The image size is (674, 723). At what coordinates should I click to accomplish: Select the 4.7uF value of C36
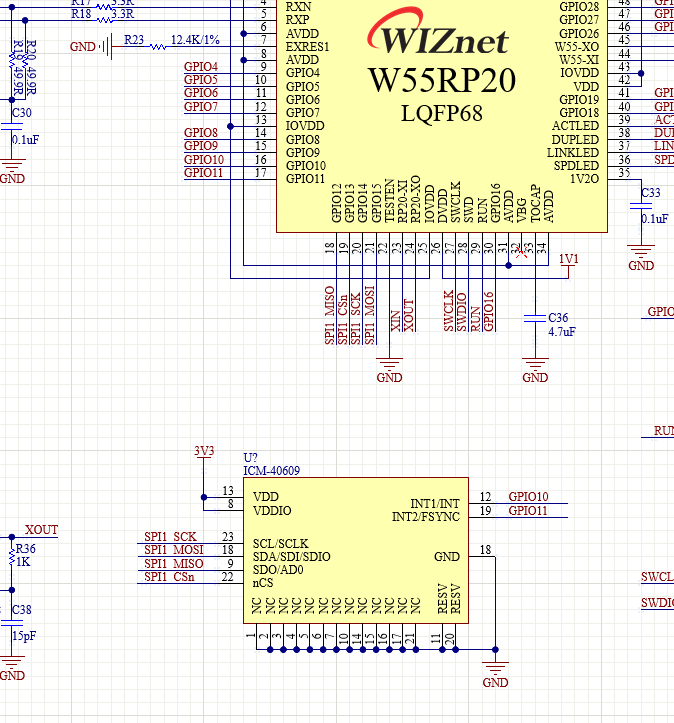pos(562,332)
